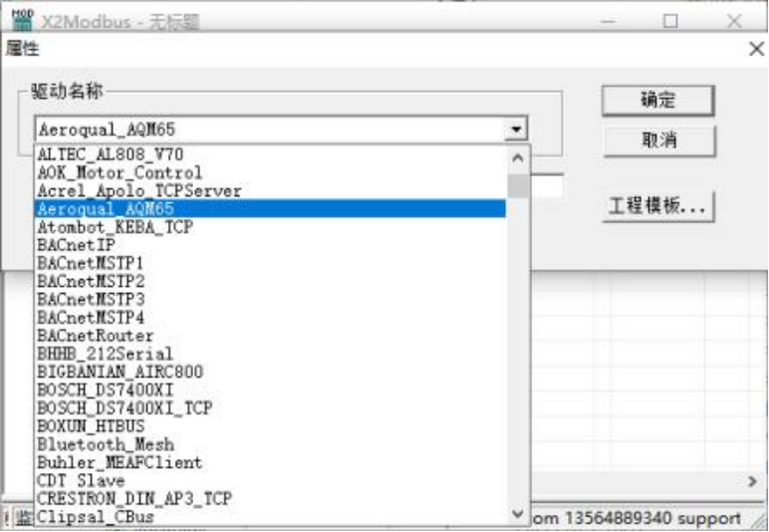This screenshot has height=532, width=769.
Task: Click the 确定 button
Action: pyautogui.click(x=657, y=101)
